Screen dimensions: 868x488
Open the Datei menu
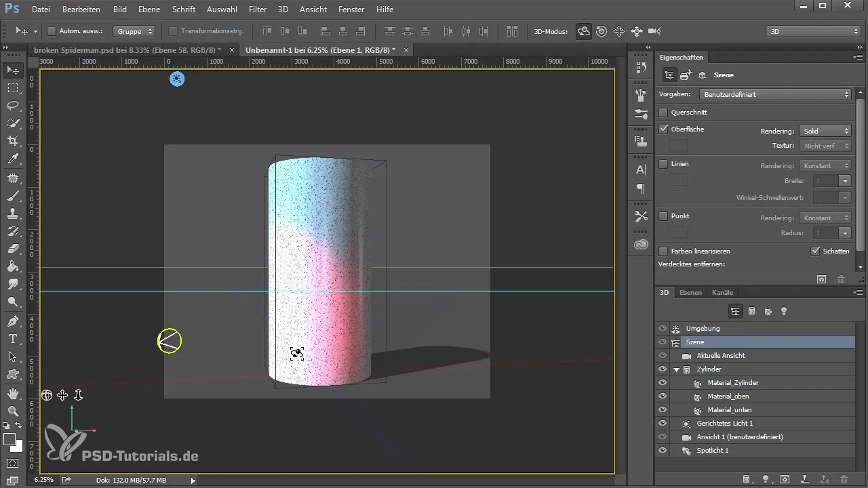(x=41, y=9)
